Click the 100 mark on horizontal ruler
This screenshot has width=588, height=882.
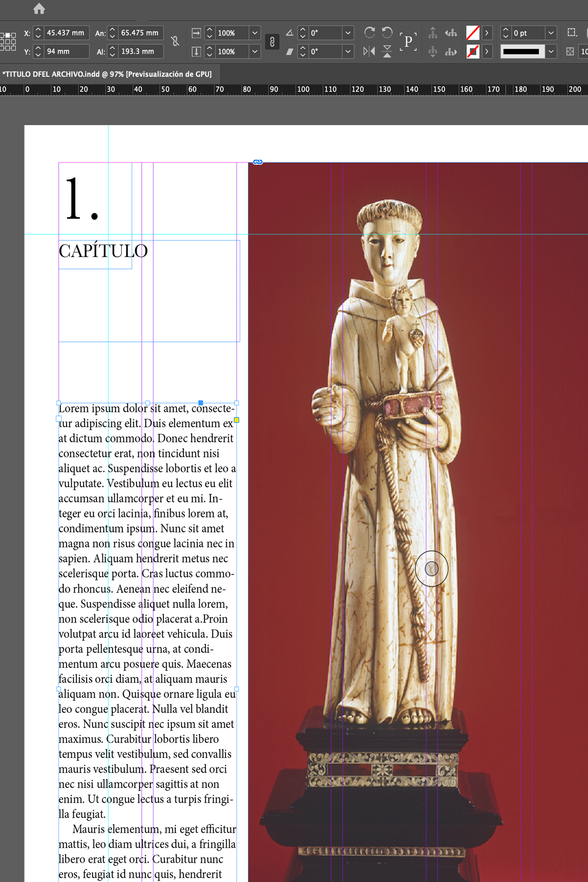point(303,89)
